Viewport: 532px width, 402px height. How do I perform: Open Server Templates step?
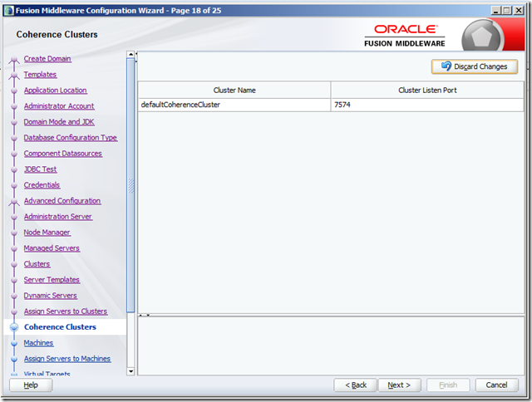(52, 280)
